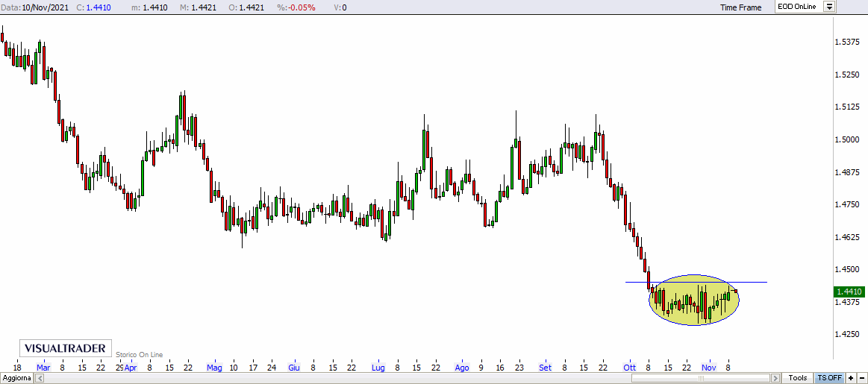
Task: Click the 16 date label after Ago
Action: (x=500, y=368)
